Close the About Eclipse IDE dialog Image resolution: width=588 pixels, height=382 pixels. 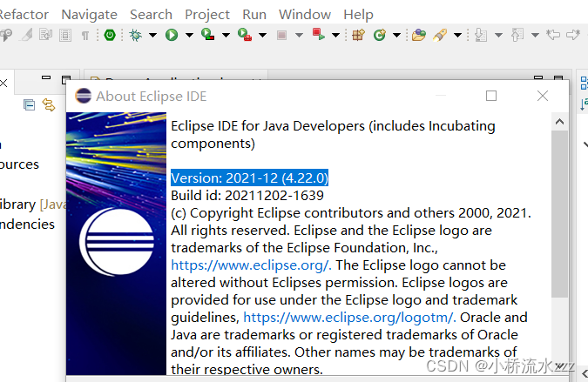[543, 96]
